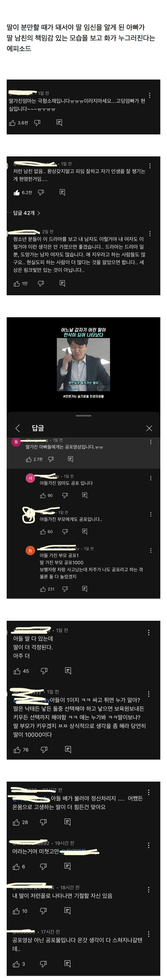Go back from 답글 panel
This screenshot has height=980, width=167.
(18, 428)
